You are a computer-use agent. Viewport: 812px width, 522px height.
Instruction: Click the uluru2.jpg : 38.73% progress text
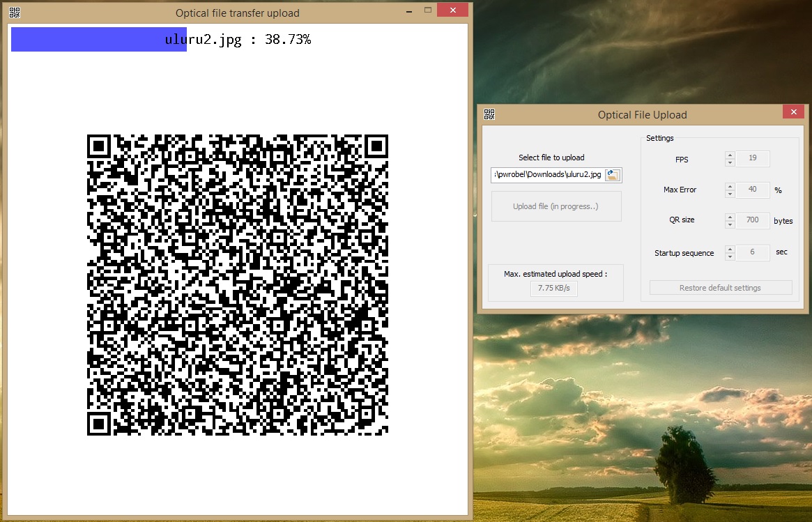pos(238,40)
